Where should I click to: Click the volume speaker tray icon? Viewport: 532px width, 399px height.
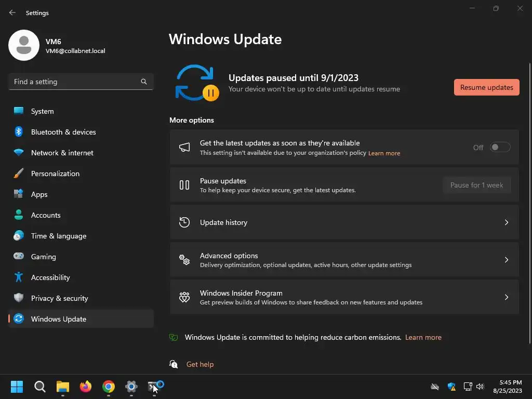click(x=480, y=387)
